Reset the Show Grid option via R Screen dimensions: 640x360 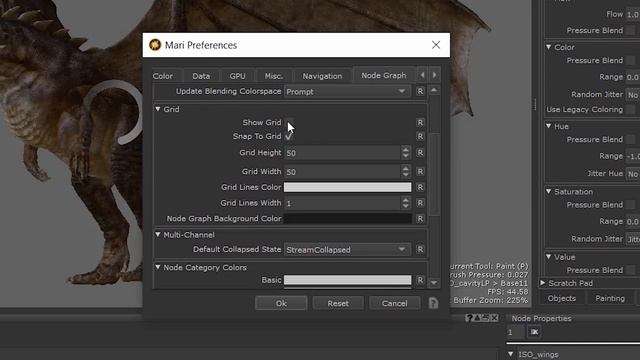click(420, 122)
